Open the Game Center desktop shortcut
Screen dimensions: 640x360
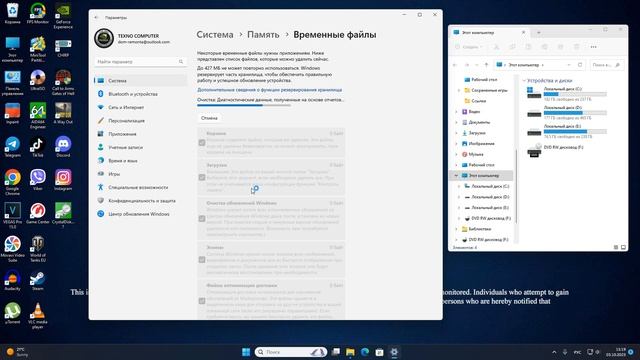[38, 213]
